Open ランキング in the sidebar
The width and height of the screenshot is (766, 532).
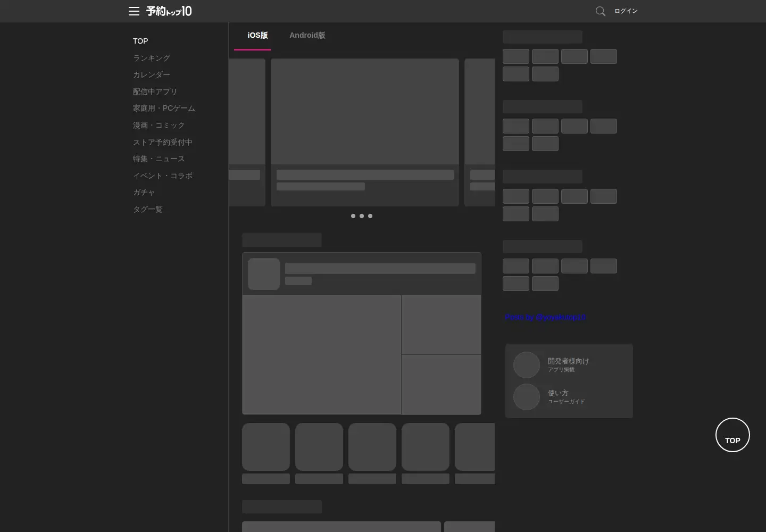(x=152, y=58)
